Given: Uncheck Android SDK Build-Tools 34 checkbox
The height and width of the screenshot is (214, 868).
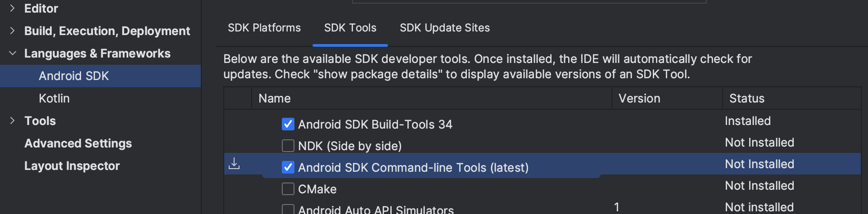Looking at the screenshot, I should (x=288, y=124).
